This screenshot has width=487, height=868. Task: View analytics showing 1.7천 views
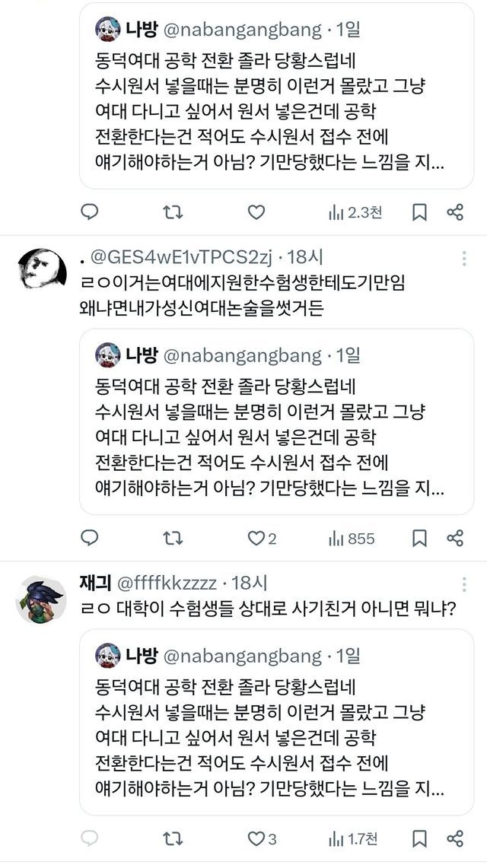point(352,838)
